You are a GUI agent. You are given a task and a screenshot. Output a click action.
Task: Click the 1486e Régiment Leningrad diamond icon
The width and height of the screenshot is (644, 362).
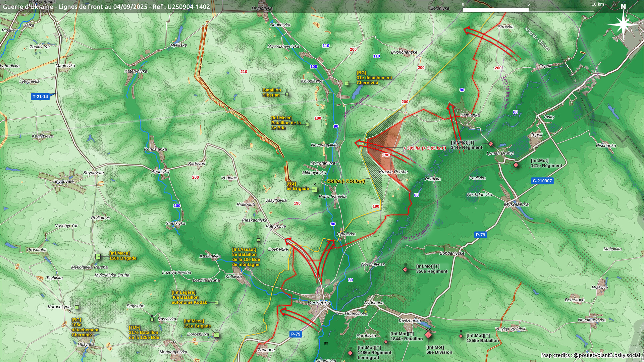350,353
